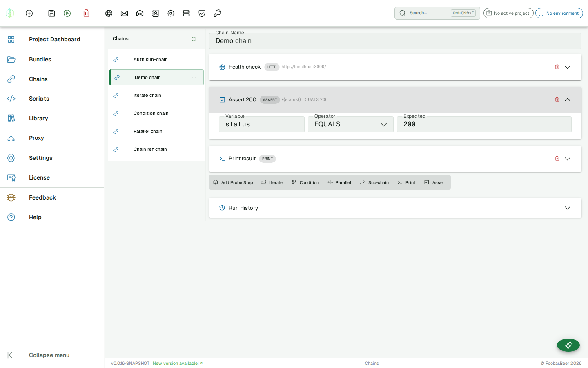The width and height of the screenshot is (588, 368).
Task: Click the Search box
Action: (437, 13)
